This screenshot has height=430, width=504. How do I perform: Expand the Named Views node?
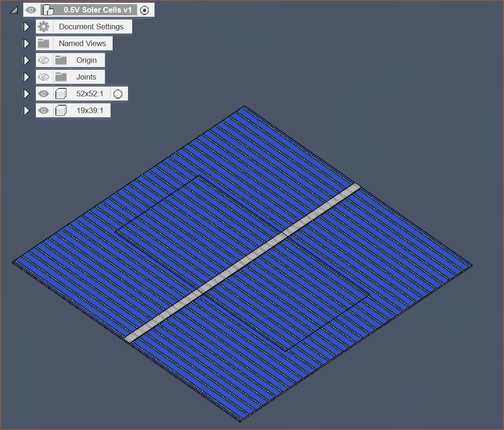pyautogui.click(x=27, y=43)
